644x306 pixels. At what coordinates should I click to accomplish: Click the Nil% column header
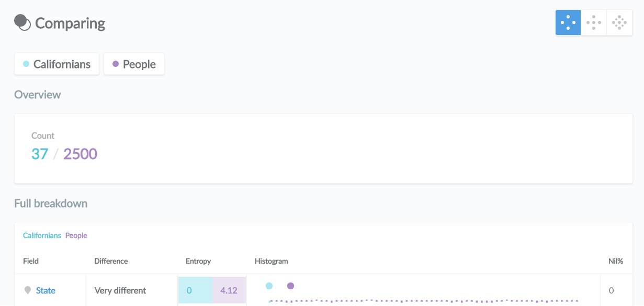point(616,261)
